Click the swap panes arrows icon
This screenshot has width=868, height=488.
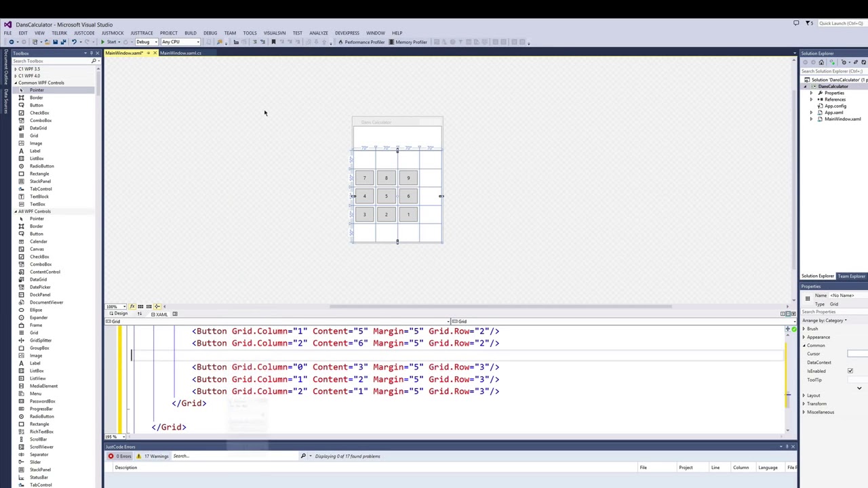(140, 314)
